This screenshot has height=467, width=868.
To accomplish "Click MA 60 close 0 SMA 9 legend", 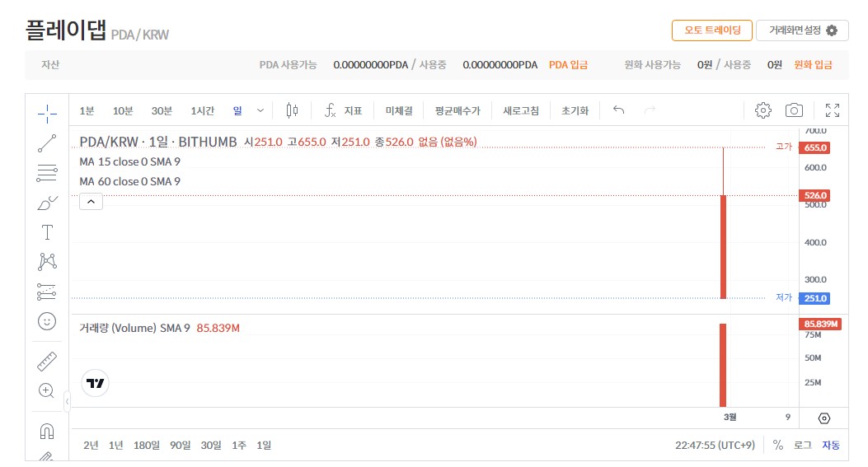I will [129, 181].
